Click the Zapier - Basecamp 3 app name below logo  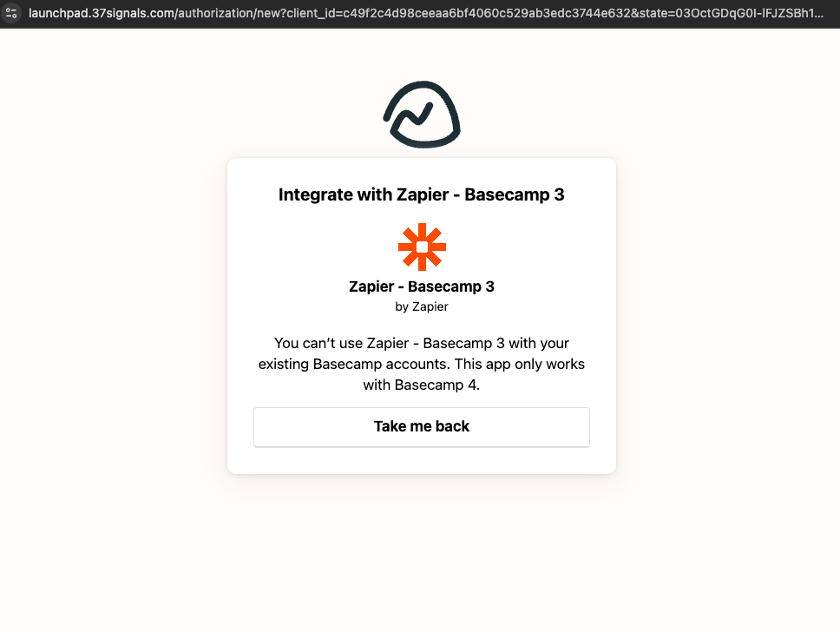point(422,286)
